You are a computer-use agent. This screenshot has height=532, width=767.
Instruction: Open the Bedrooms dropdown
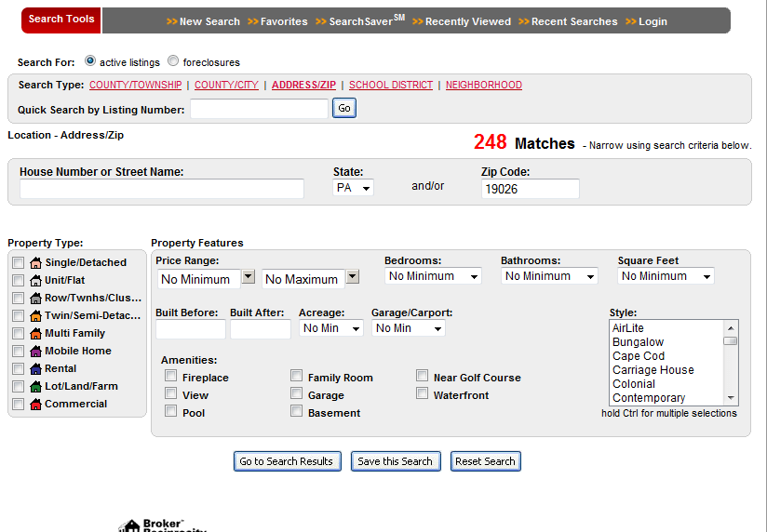point(433,276)
